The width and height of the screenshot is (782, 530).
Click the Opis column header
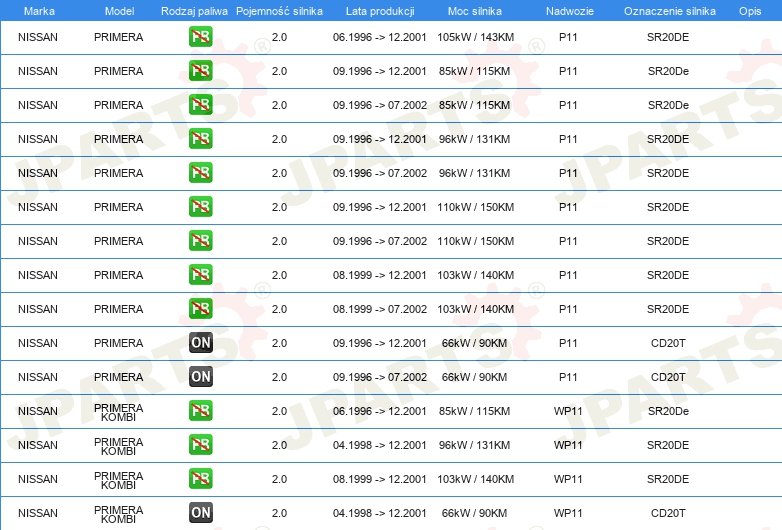tap(750, 11)
